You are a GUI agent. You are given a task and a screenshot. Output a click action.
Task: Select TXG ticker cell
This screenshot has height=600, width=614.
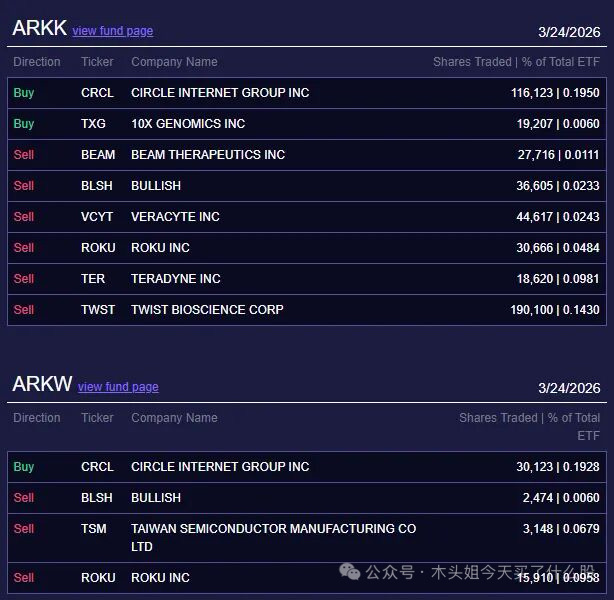pos(93,124)
